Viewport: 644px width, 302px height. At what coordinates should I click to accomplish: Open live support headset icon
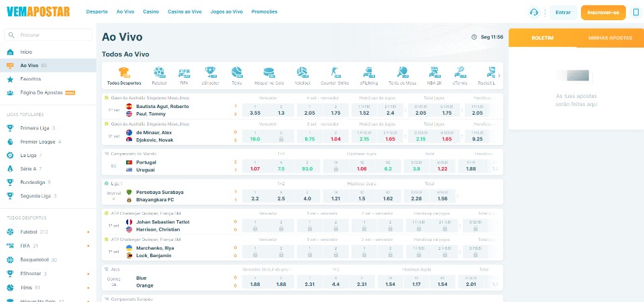pyautogui.click(x=534, y=12)
